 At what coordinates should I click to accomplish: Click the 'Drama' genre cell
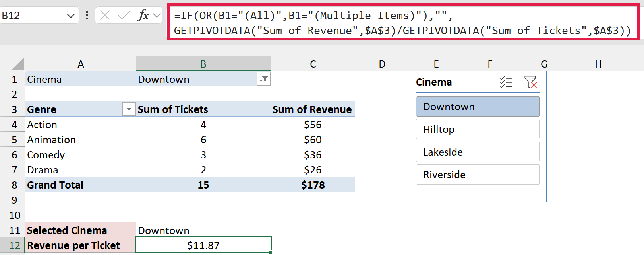tap(81, 170)
